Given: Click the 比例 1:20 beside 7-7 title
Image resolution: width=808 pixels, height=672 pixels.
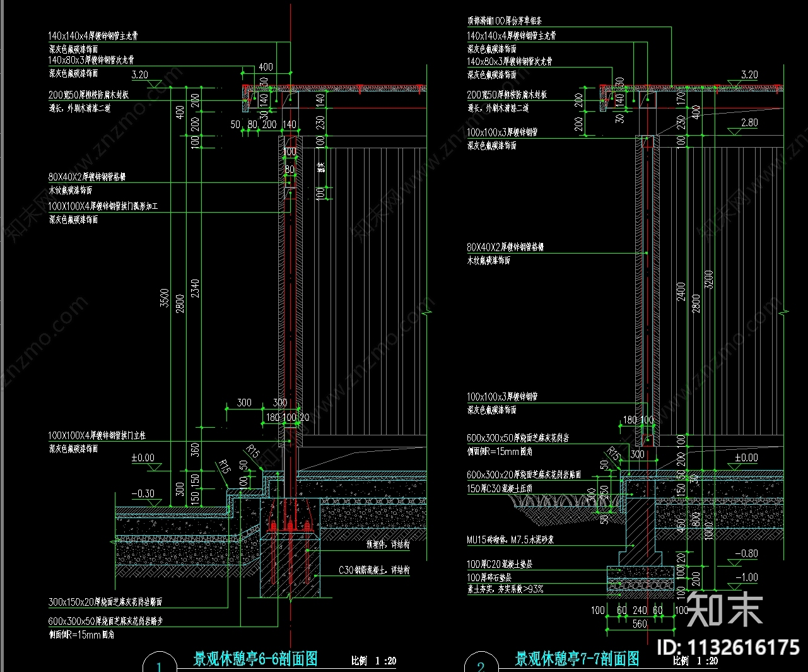Looking at the screenshot, I should click(x=696, y=661).
